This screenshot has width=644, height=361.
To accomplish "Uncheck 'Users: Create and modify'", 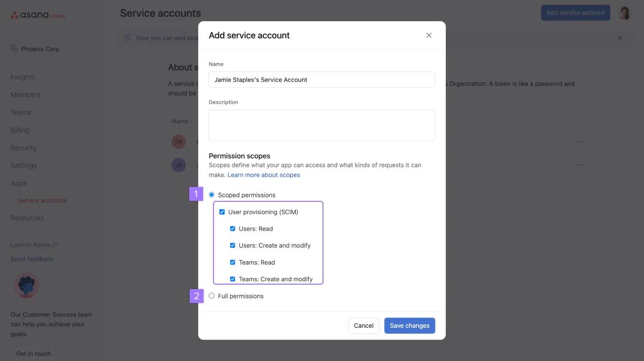I will pyautogui.click(x=232, y=244).
